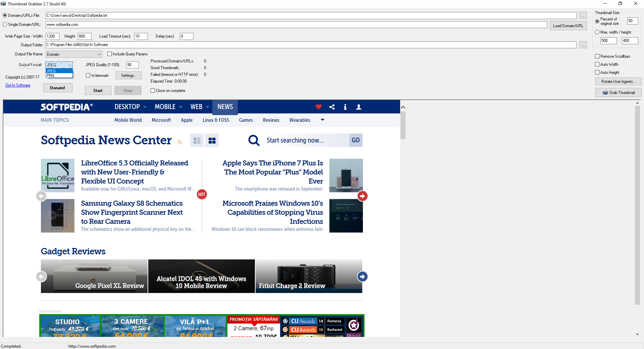Click the Start button
This screenshot has height=349, width=644.
(98, 91)
